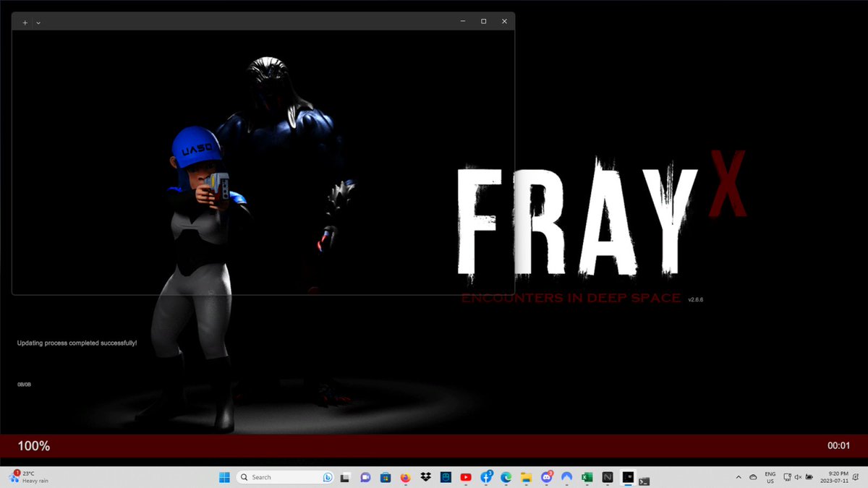This screenshot has height=488, width=868.
Task: Open the blue square app after Dropbox
Action: (446, 477)
